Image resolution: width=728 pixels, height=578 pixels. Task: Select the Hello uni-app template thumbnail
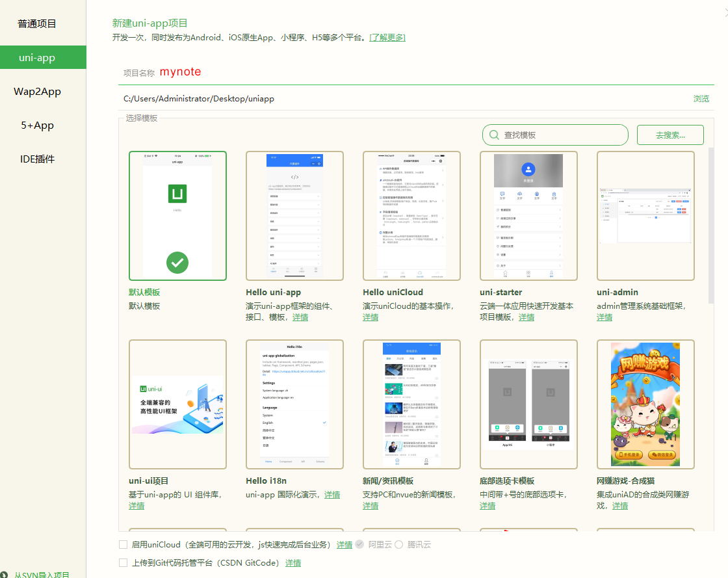[295, 216]
